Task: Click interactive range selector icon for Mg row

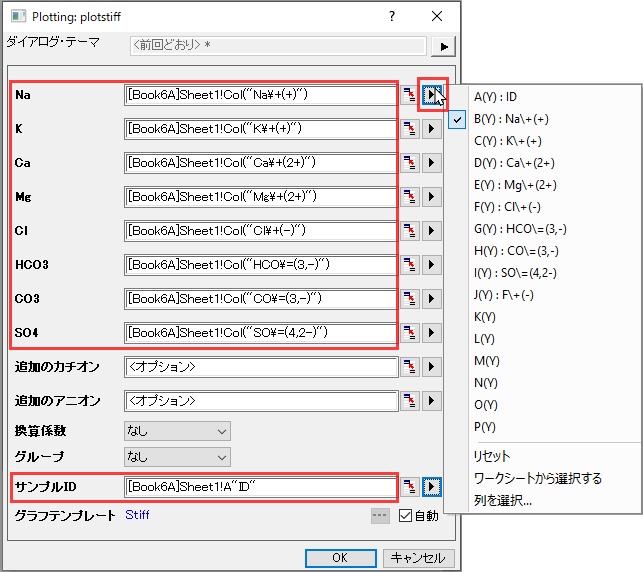Action: [409, 197]
